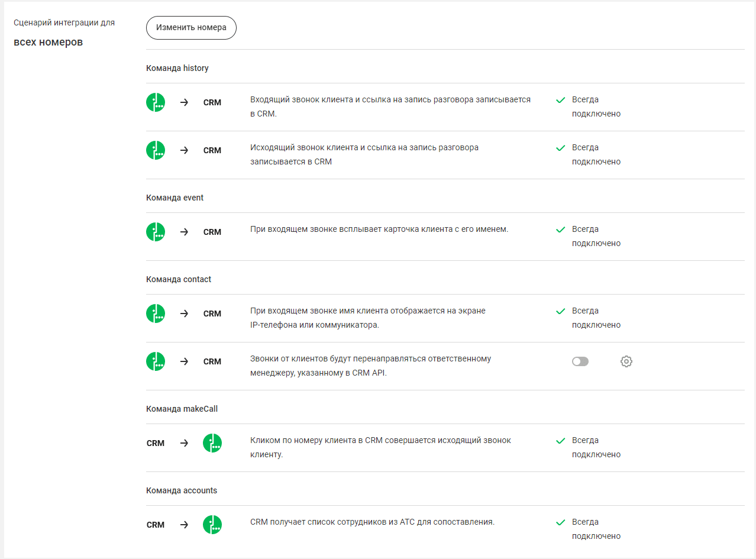Click green checkmark in the 'Команда event' row
The image size is (756, 559).
tap(561, 230)
